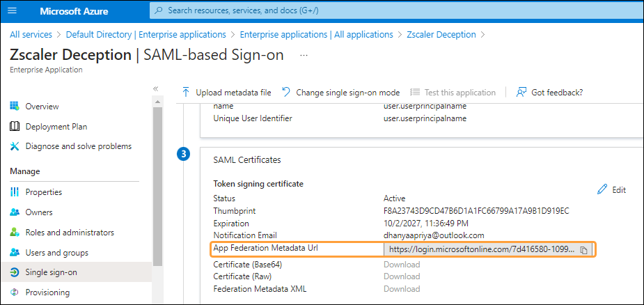This screenshot has width=644, height=305.
Task: Navigate to Users and groups
Action: pyautogui.click(x=57, y=253)
